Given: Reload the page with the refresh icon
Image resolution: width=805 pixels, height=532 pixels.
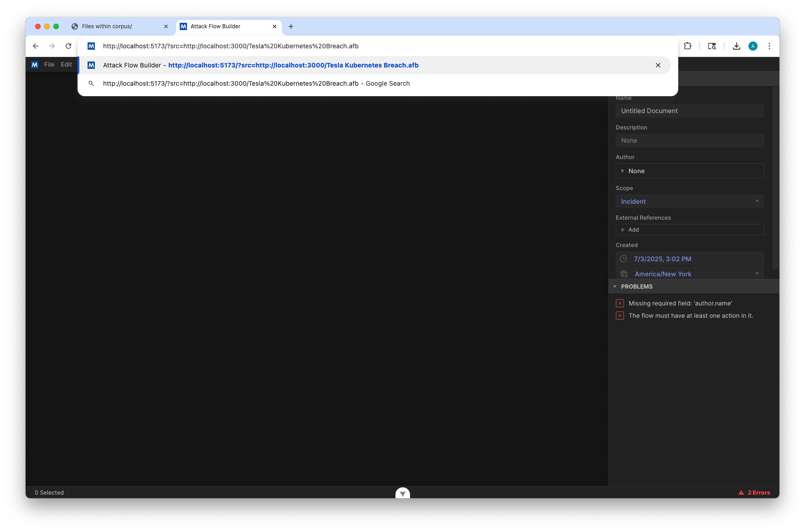Looking at the screenshot, I should click(68, 46).
